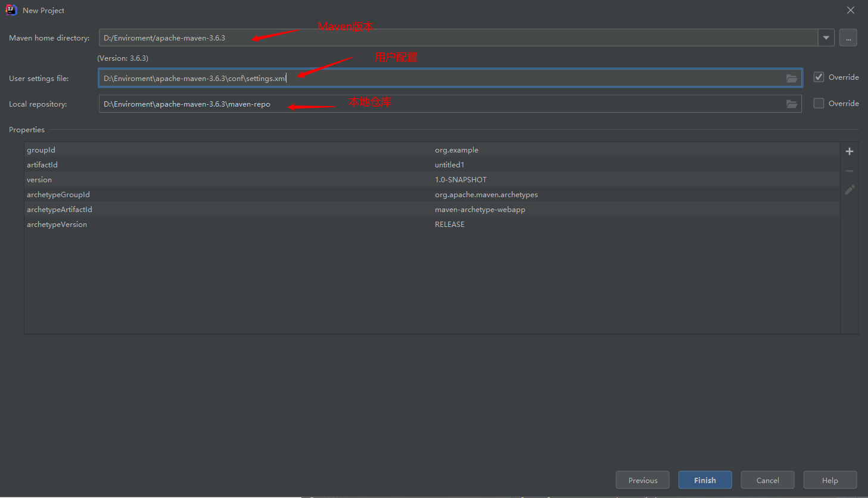
Task: Go back with the Previous button
Action: click(x=643, y=480)
